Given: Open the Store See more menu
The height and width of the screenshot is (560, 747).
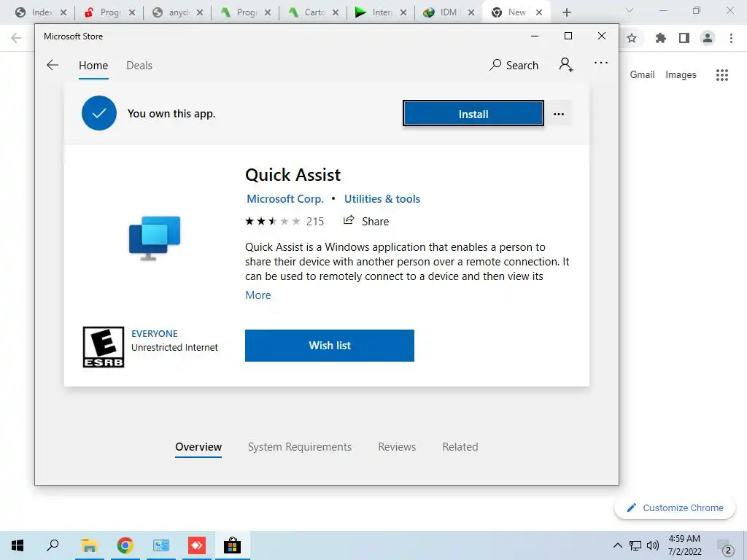Looking at the screenshot, I should coord(601,63).
